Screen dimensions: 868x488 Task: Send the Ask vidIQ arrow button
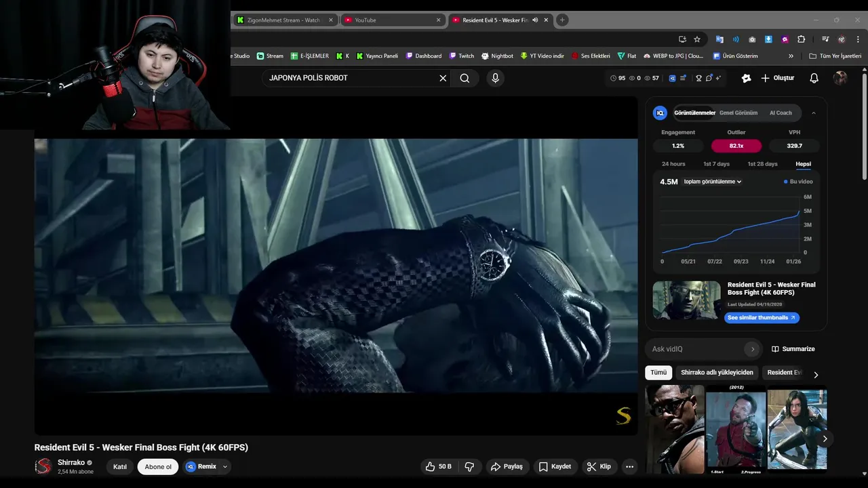tap(752, 349)
